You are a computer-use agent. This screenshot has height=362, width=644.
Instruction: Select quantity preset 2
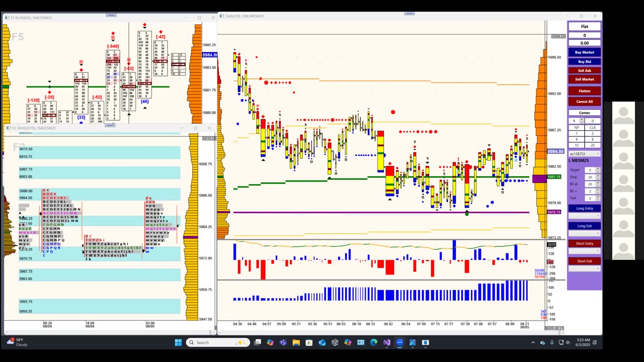click(593, 133)
